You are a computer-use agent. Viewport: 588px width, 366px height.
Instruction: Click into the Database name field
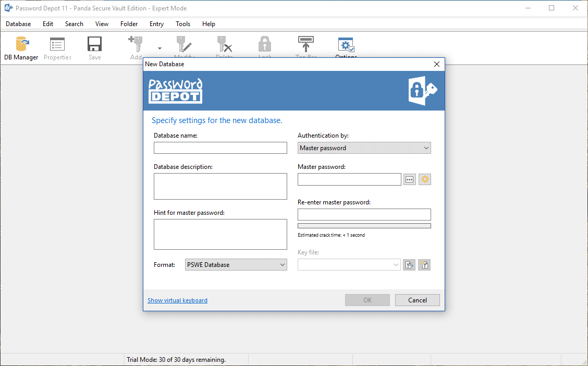click(220, 148)
